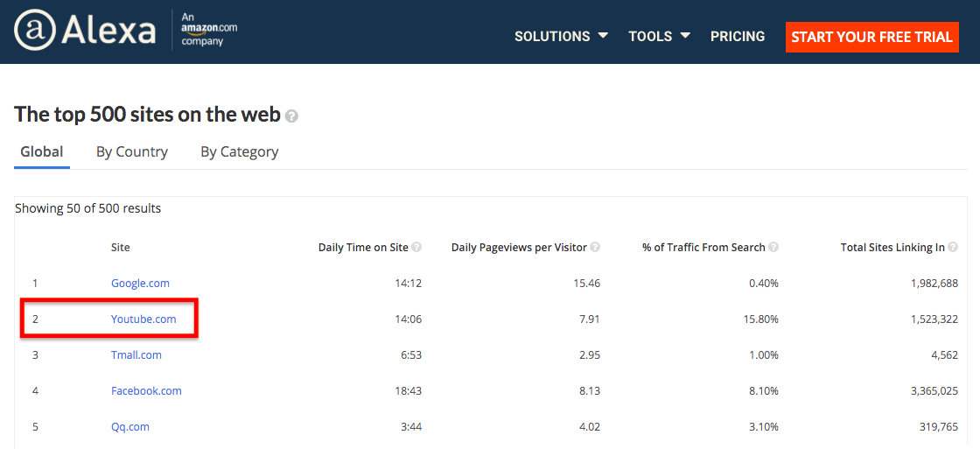
Task: Open Daily Time on Site help icon
Action: (x=416, y=248)
